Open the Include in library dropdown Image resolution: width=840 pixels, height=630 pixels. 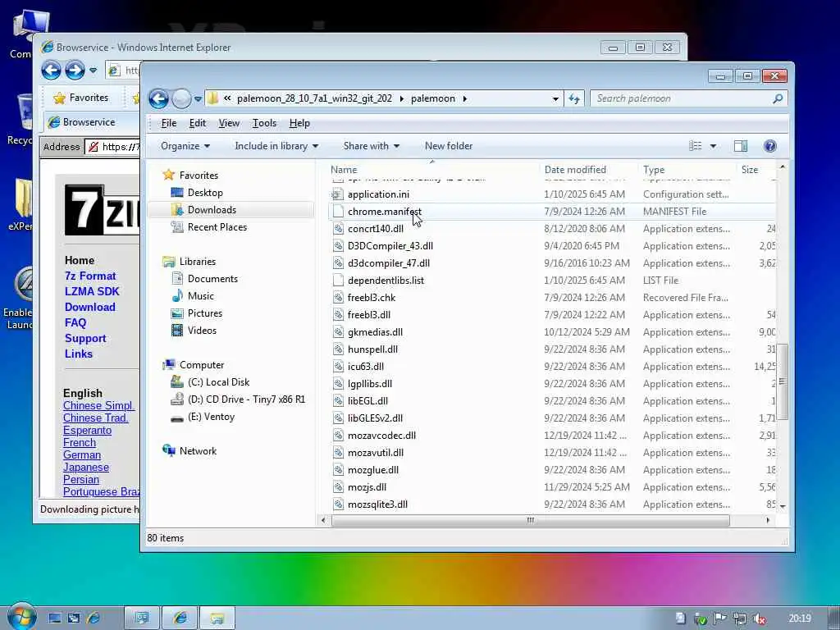click(276, 146)
